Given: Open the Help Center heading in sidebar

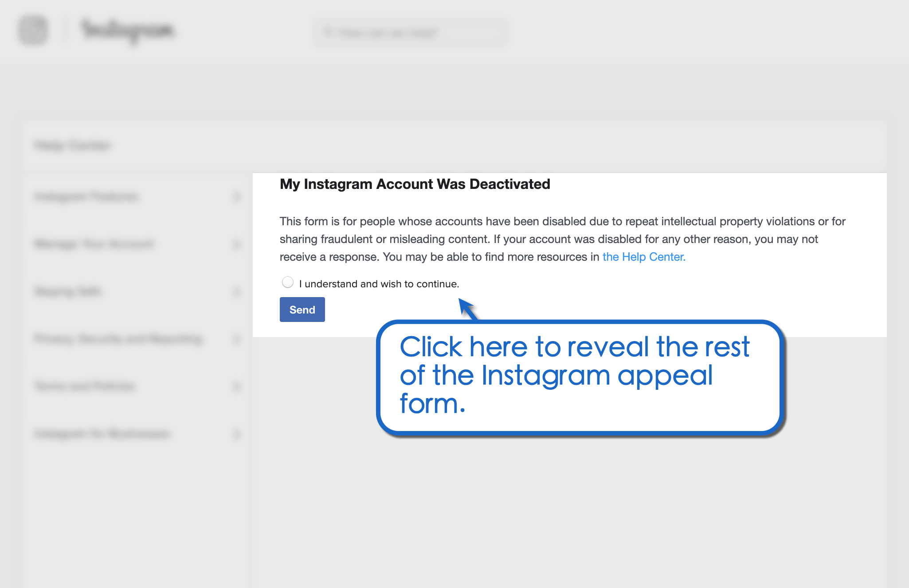Looking at the screenshot, I should tap(72, 145).
